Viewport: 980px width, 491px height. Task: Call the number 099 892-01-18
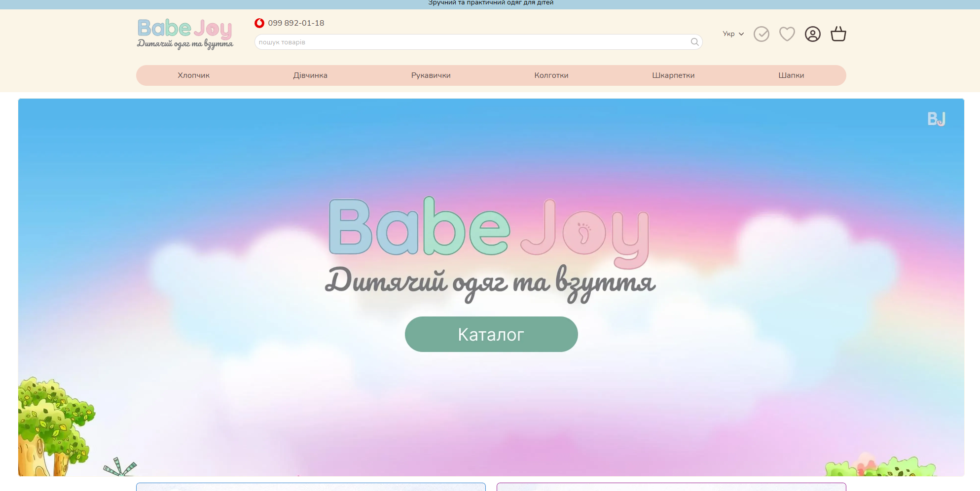296,23
